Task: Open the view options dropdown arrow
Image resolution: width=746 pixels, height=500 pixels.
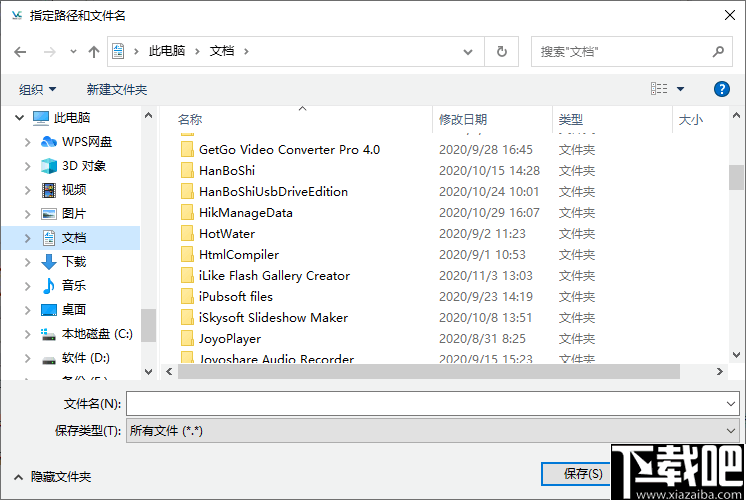Action: coord(680,89)
